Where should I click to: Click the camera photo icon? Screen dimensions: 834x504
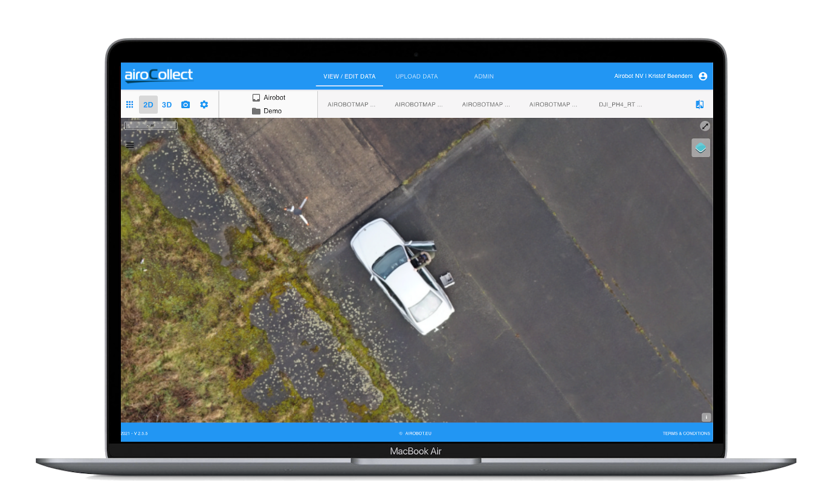pos(186,105)
